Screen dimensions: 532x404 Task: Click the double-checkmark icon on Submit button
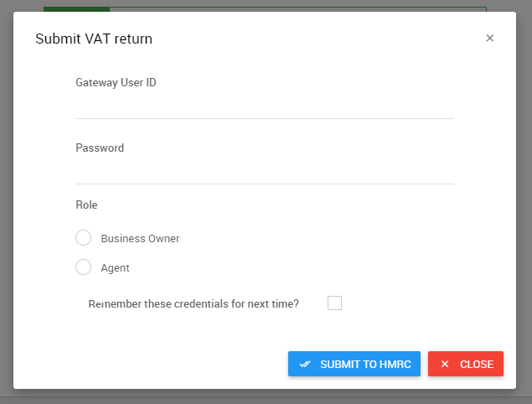click(x=305, y=365)
